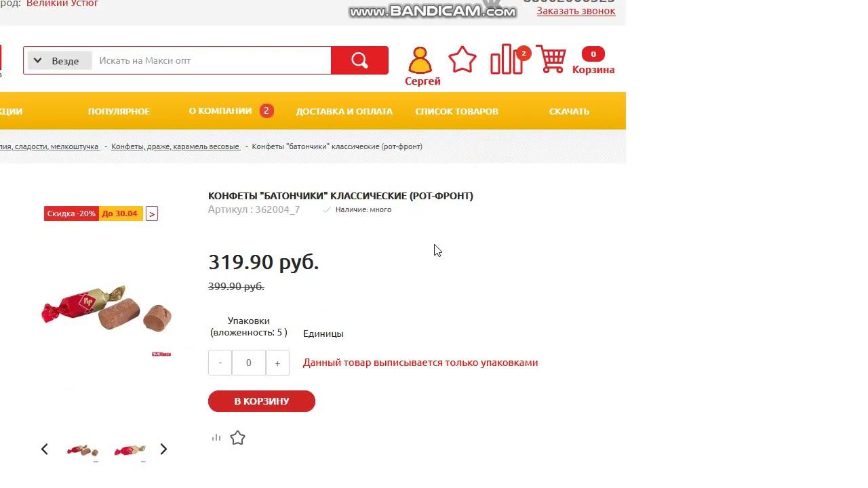Screen dimensions: 868x488
Task: Open the О КОМПАНИИ menu item
Action: click(220, 111)
